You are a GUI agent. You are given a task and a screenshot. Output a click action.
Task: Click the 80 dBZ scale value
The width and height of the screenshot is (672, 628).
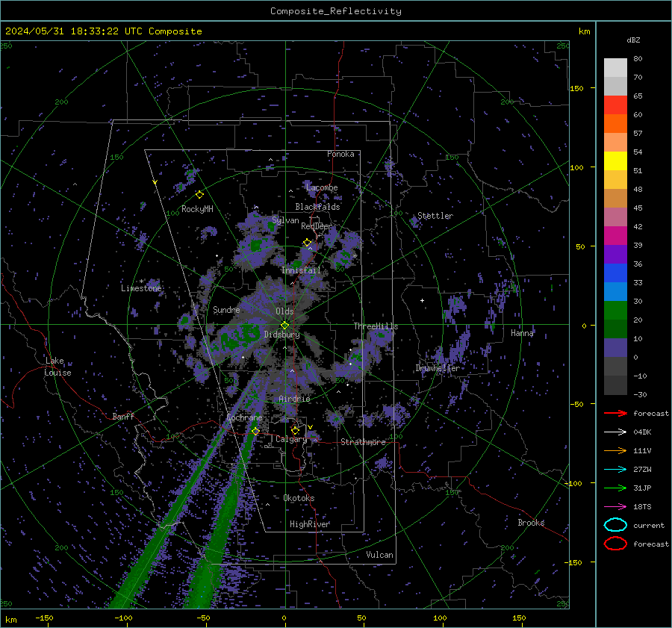pyautogui.click(x=638, y=58)
